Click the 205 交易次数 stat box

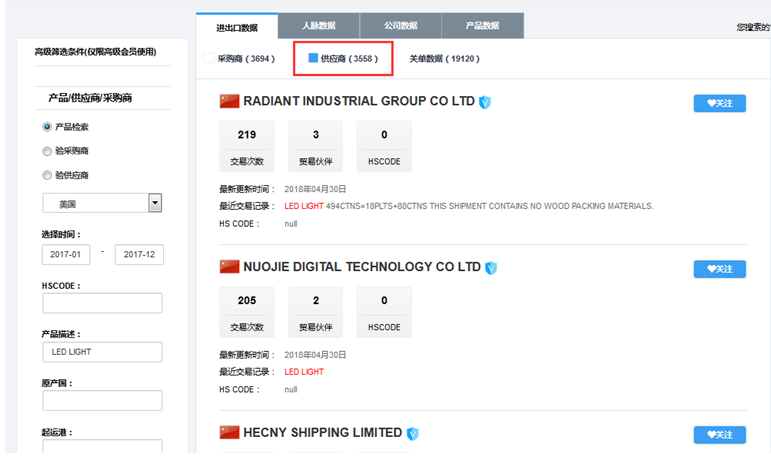click(x=247, y=312)
